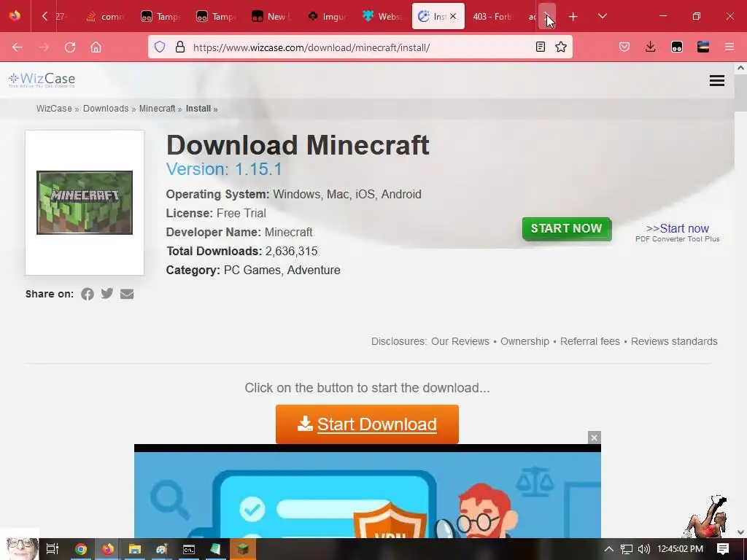Image resolution: width=747 pixels, height=560 pixels.
Task: Click the page vertical scrollbar thumb
Action: tap(740, 93)
